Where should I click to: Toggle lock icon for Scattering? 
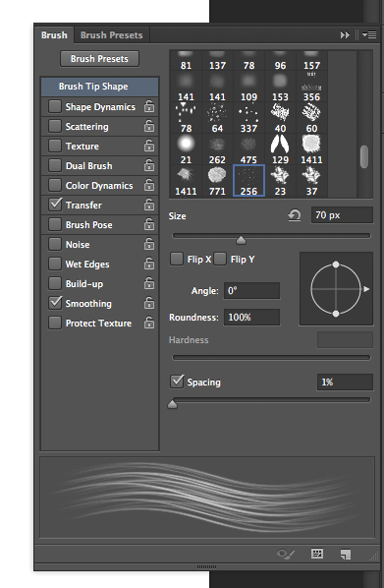coord(149,126)
